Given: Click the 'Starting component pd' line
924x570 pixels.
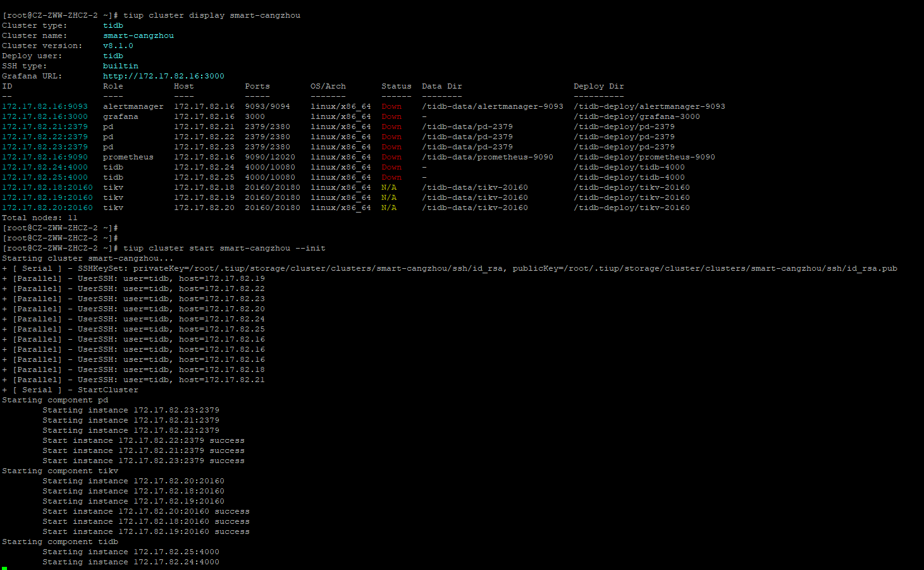Looking at the screenshot, I should (55, 400).
